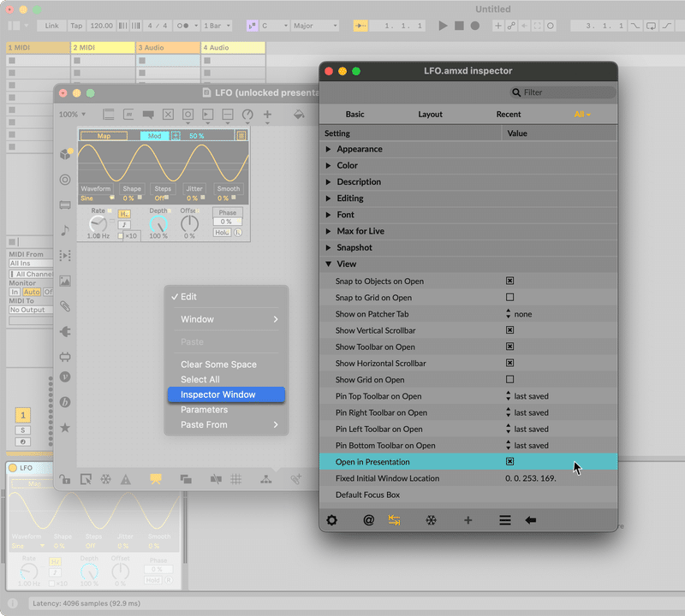Click the plug icon in patcher sidebar
This screenshot has height=616, width=685.
click(x=65, y=331)
